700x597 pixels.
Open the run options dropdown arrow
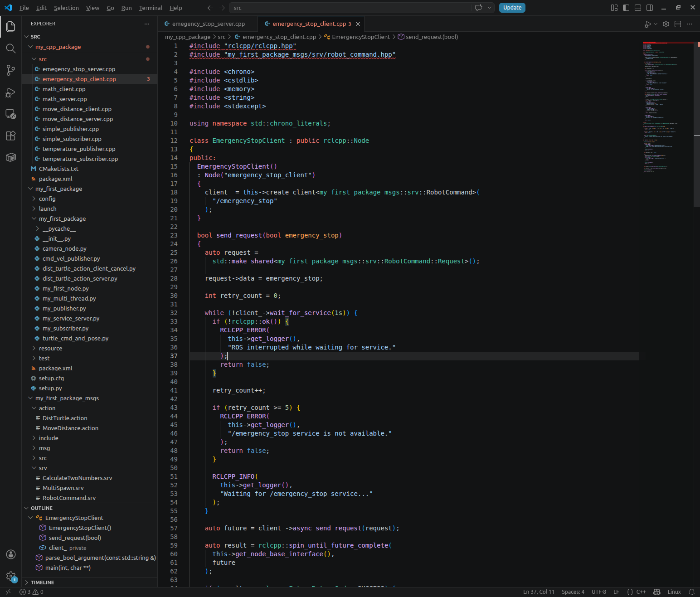pos(656,24)
